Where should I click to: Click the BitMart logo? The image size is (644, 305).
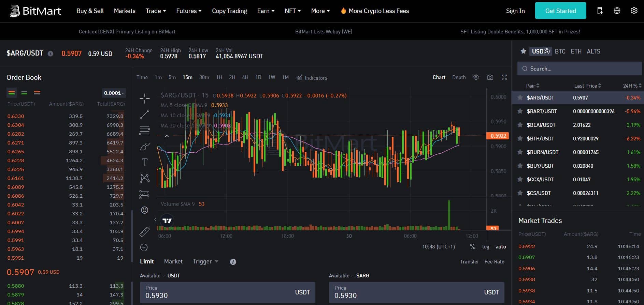(x=35, y=11)
